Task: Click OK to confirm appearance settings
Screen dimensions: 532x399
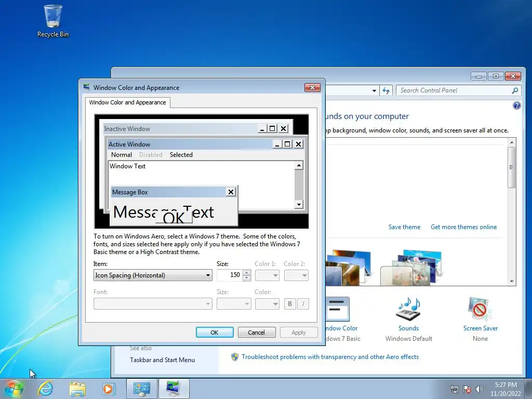Action: (x=215, y=332)
